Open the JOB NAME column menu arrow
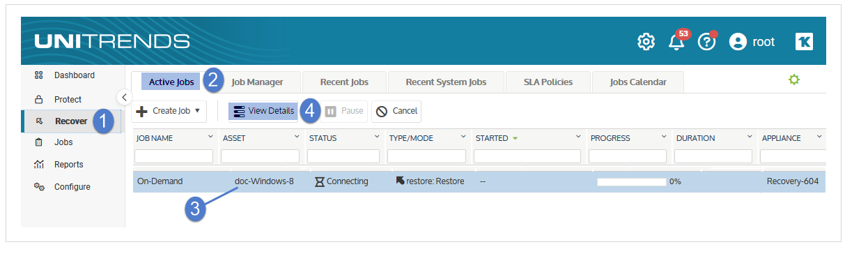The width and height of the screenshot is (868, 263). coord(211,137)
